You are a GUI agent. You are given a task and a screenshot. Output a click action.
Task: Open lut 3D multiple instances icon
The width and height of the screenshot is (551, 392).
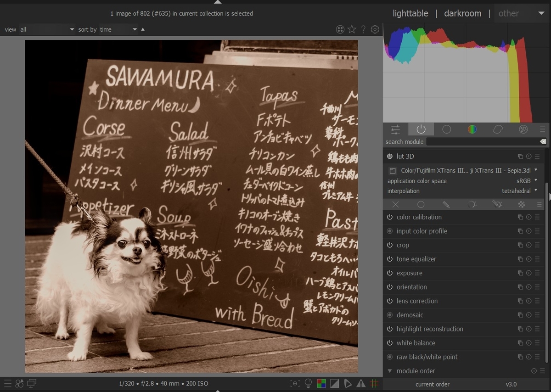pyautogui.click(x=520, y=157)
